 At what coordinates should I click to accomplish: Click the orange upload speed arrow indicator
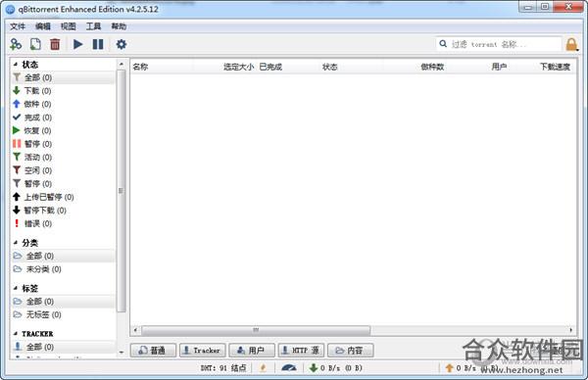[449, 368]
